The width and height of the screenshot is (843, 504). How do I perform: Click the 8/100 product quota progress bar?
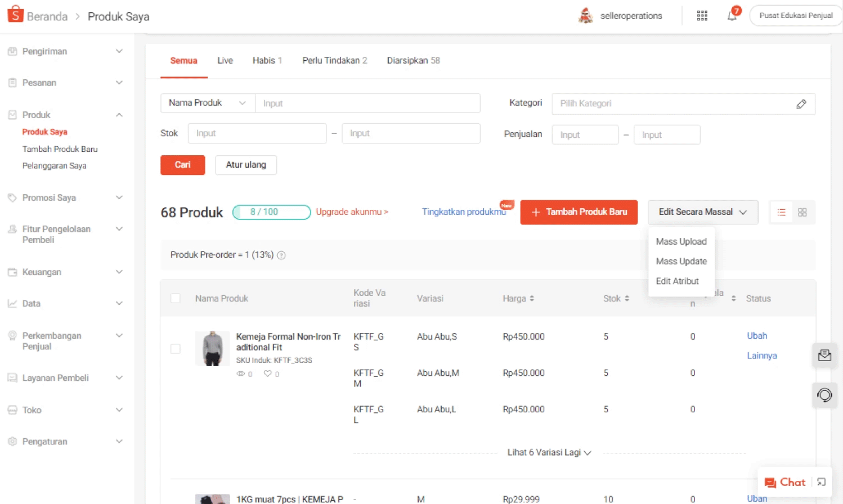(x=271, y=212)
